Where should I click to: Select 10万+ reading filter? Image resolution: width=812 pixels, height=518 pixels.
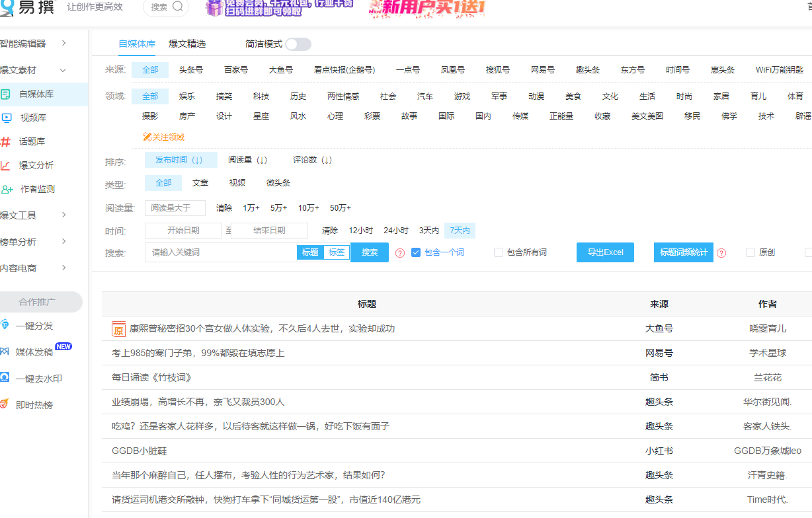pyautogui.click(x=308, y=208)
